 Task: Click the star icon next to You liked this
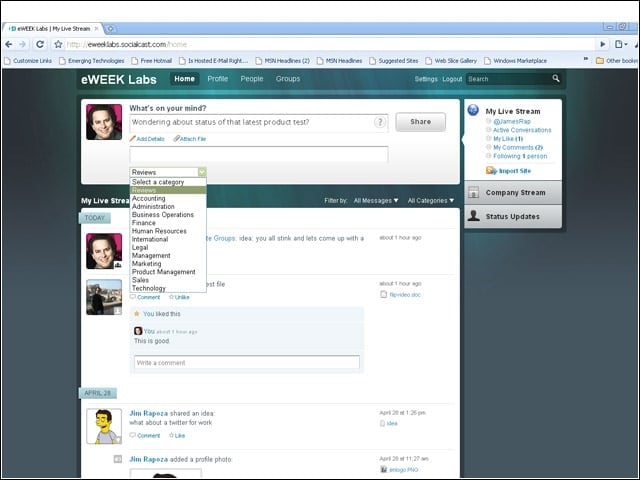click(137, 313)
